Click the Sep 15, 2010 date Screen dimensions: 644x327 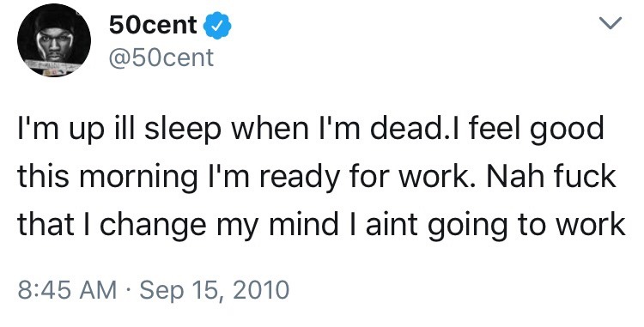click(215, 289)
